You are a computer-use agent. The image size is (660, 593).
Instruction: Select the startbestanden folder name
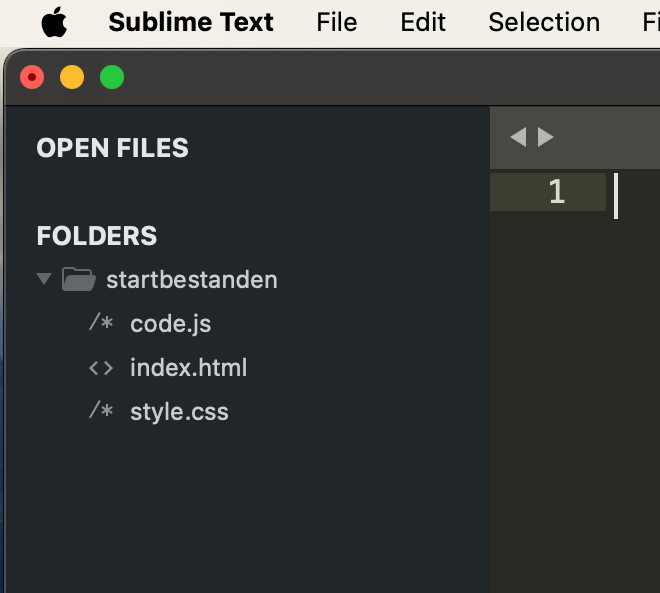[192, 279]
